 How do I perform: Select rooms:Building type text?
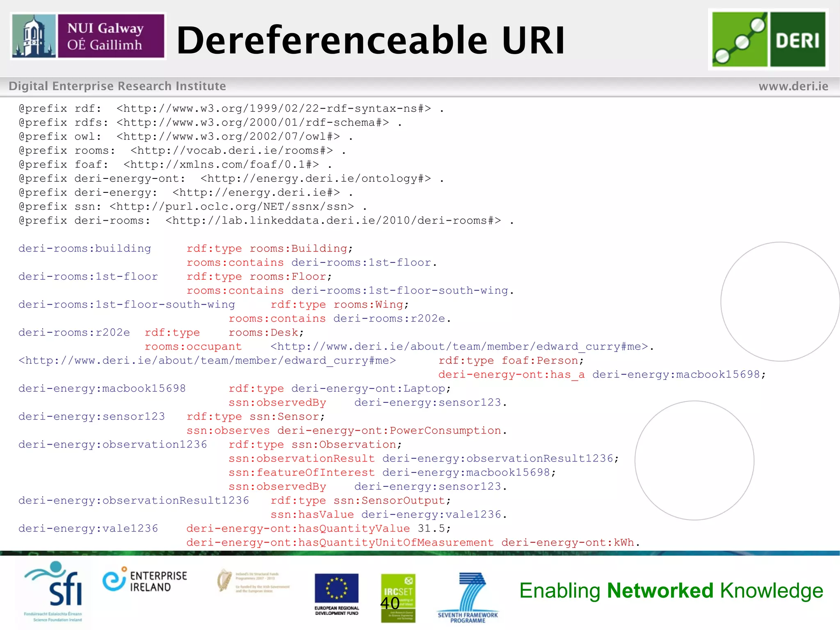coord(299,249)
